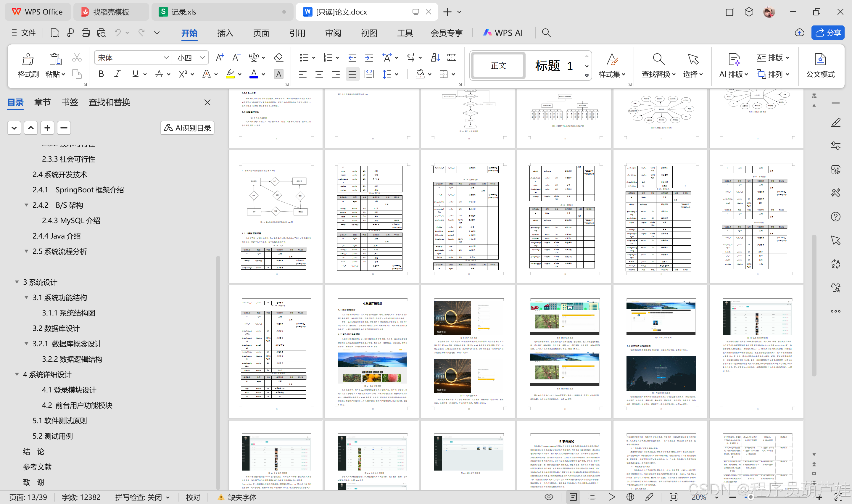Open the Find and Replace magnifier tool

click(658, 60)
